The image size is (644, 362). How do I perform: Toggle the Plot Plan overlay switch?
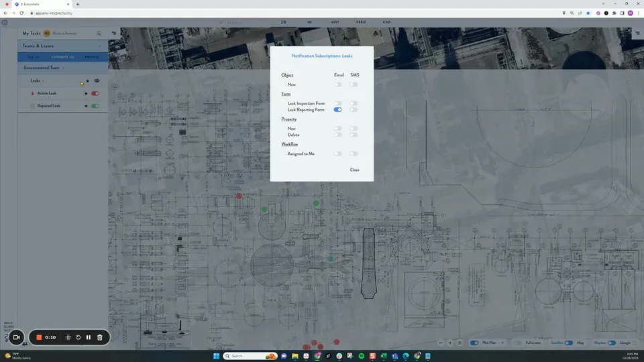tap(474, 343)
